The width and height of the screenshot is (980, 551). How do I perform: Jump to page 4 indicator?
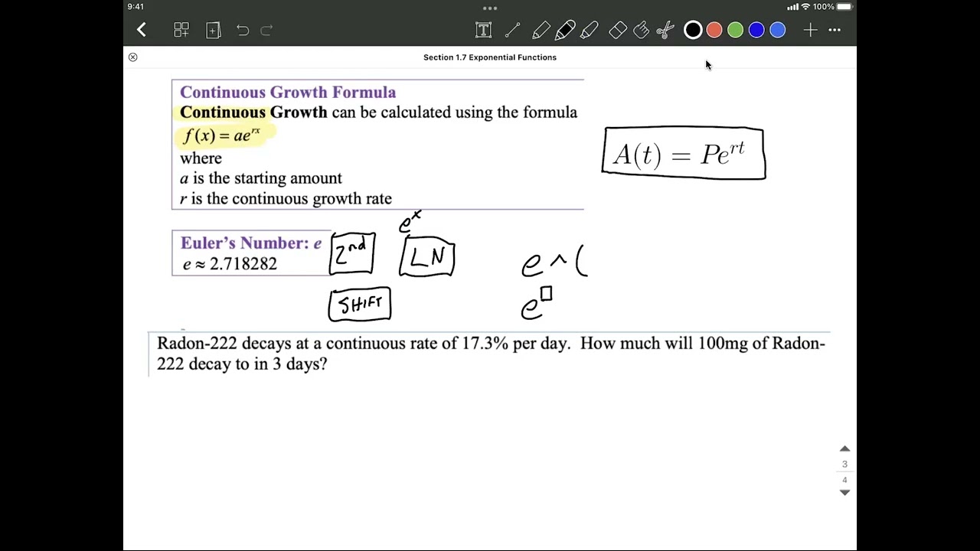pos(844,480)
